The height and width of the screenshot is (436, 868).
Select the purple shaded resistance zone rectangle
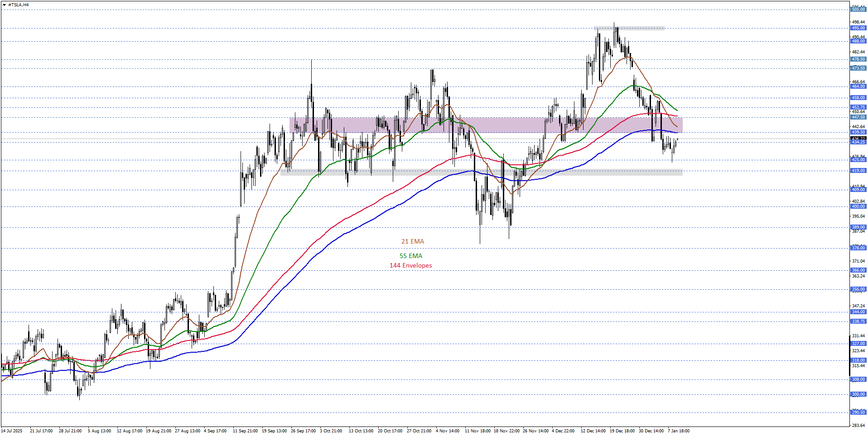click(x=486, y=125)
